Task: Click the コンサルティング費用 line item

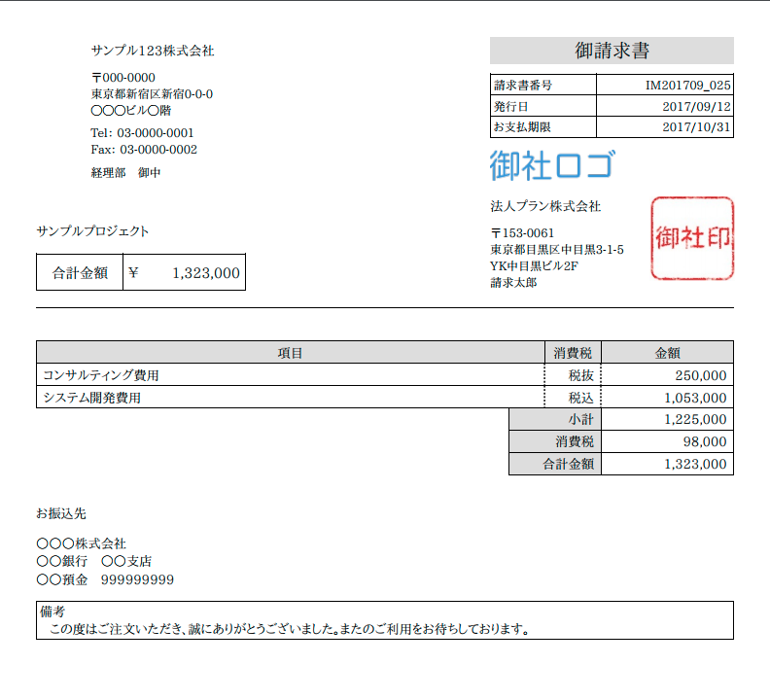Action: pyautogui.click(x=101, y=375)
